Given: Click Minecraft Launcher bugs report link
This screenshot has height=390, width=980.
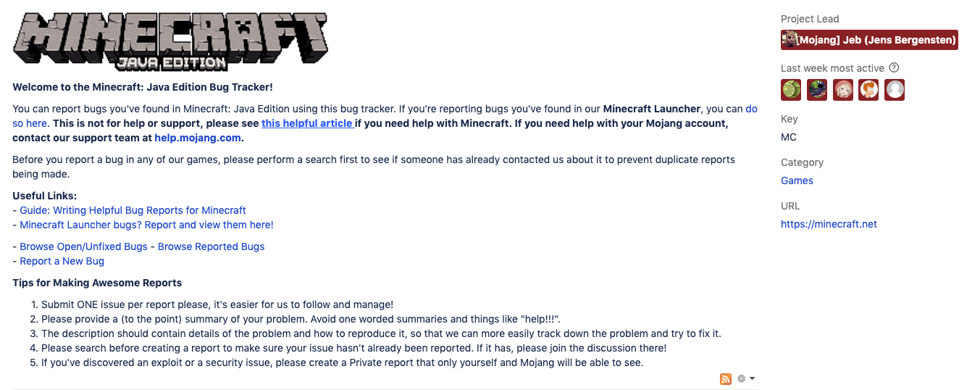Looking at the screenshot, I should (x=146, y=225).
